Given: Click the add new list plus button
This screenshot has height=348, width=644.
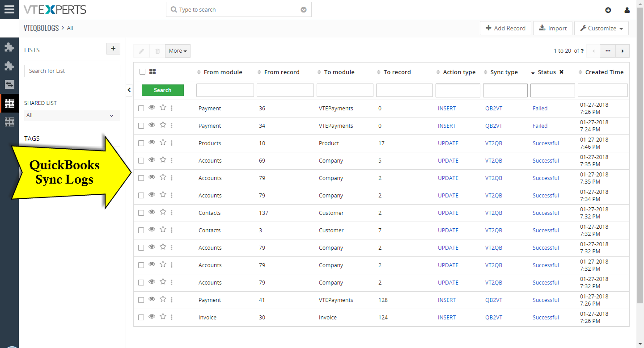Looking at the screenshot, I should click(x=113, y=49).
